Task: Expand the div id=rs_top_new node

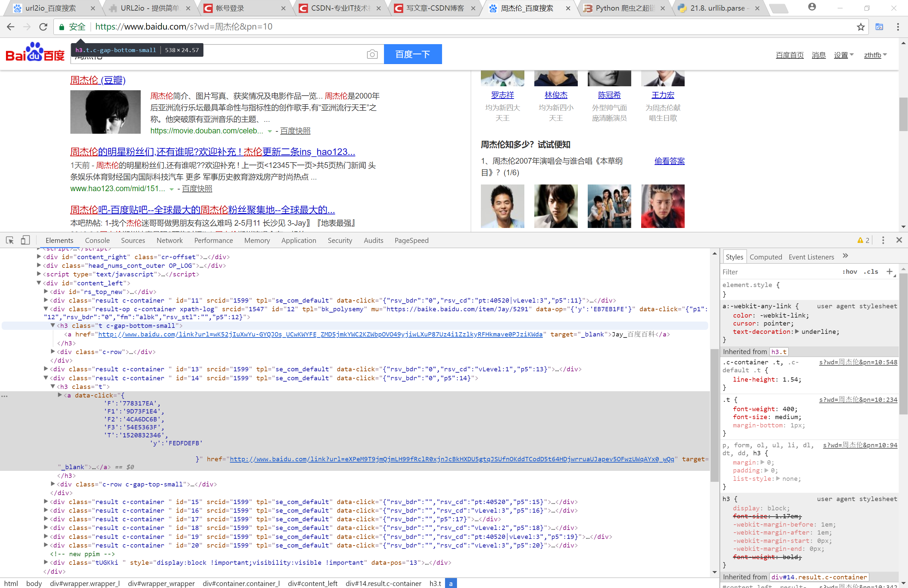Action: [46, 291]
